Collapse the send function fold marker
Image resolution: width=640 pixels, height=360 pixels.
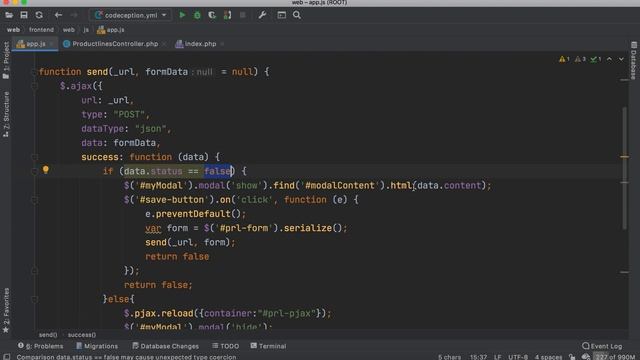(x=35, y=72)
